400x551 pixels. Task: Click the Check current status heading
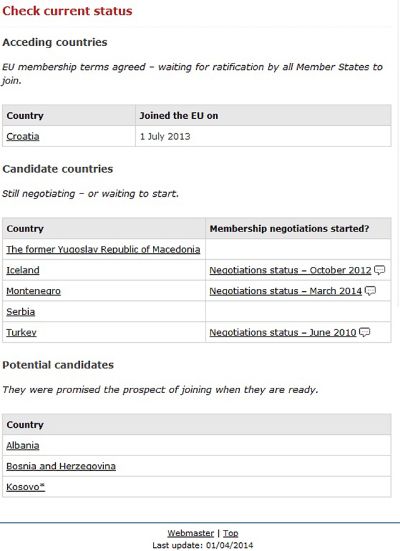pos(67,11)
